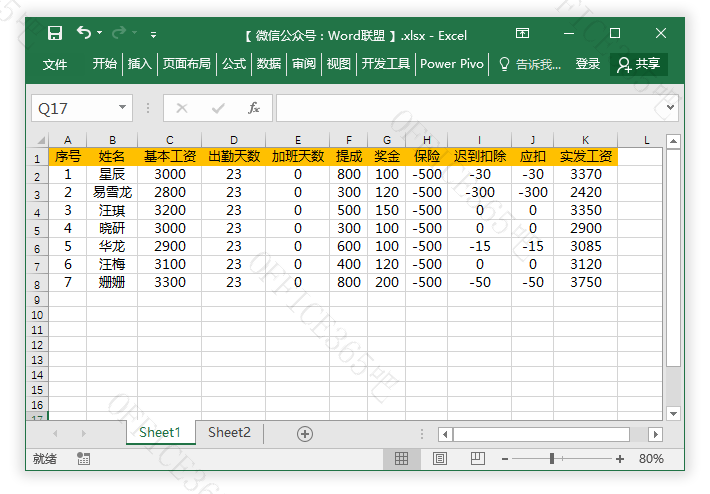Screen dimensions: 710x494
Task: Switch to Page Break Preview icon
Action: pyautogui.click(x=477, y=459)
